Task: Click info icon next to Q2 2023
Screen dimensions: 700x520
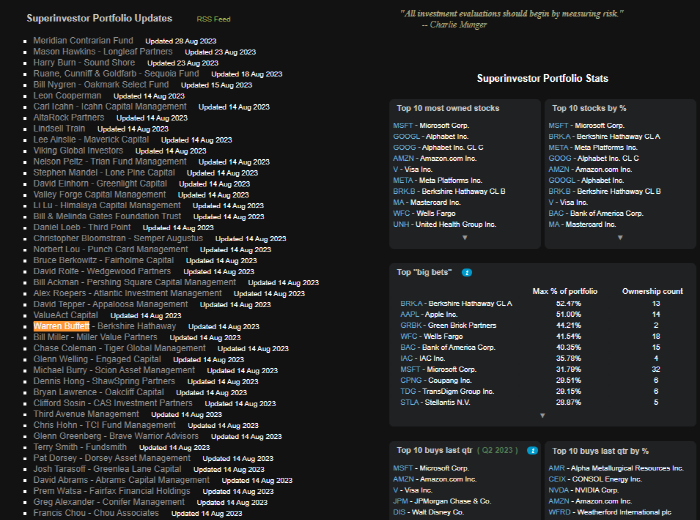Action: click(x=532, y=450)
